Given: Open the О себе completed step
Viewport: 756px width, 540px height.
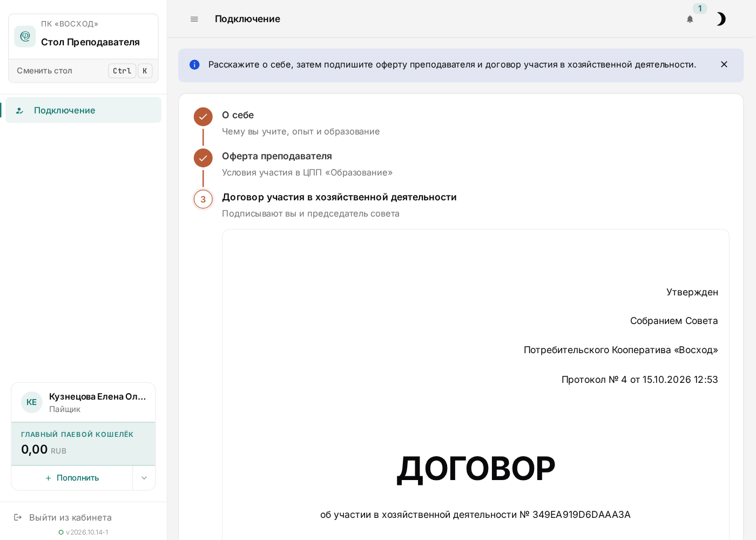Looking at the screenshot, I should [x=203, y=117].
